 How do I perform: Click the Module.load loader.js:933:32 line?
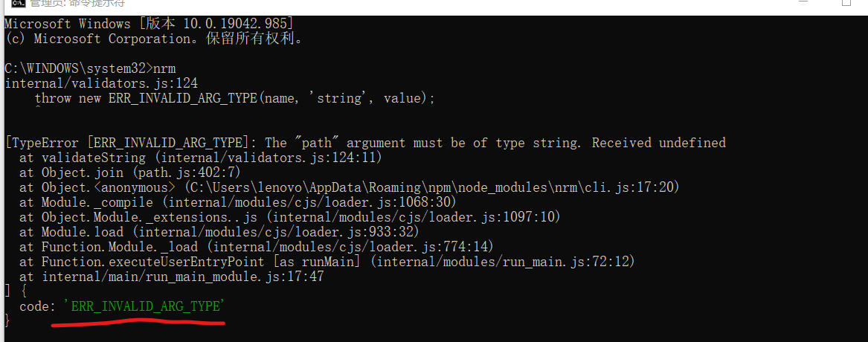(x=219, y=233)
